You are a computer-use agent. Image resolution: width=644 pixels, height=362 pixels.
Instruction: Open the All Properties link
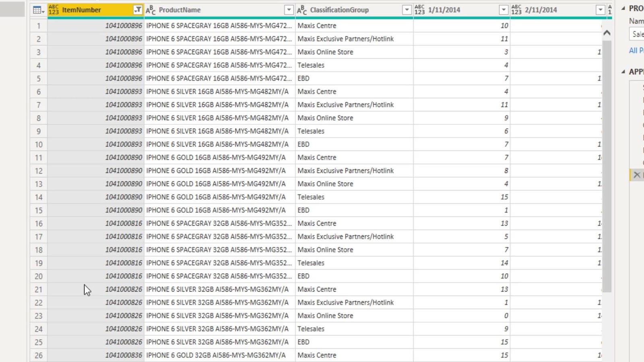[636, 50]
